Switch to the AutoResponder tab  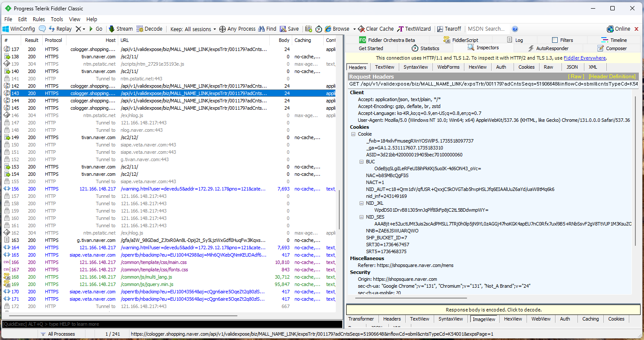pos(548,48)
